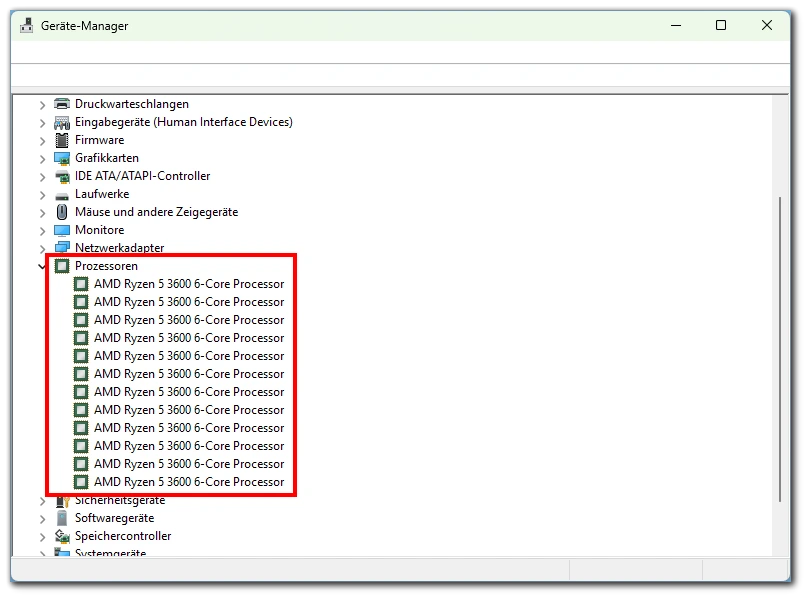This screenshot has height=600, width=809.
Task: Collapse the Prozessoren category
Action: pos(42,267)
